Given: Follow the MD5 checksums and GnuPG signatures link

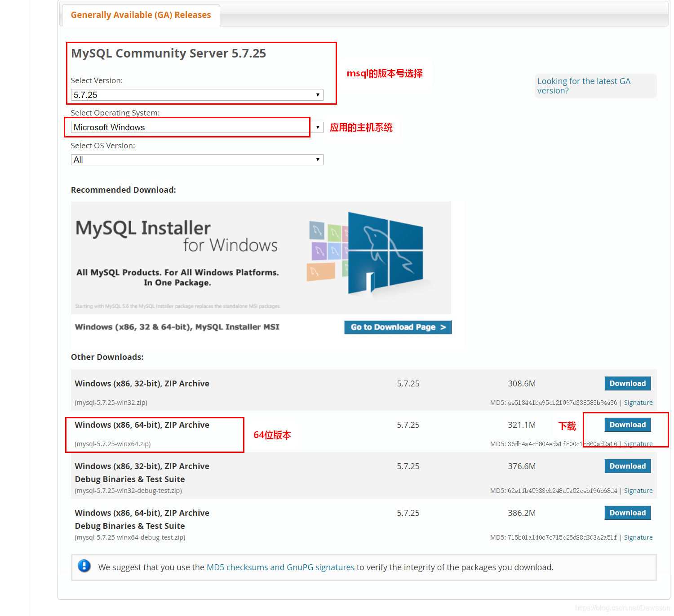Looking at the screenshot, I should click(280, 567).
